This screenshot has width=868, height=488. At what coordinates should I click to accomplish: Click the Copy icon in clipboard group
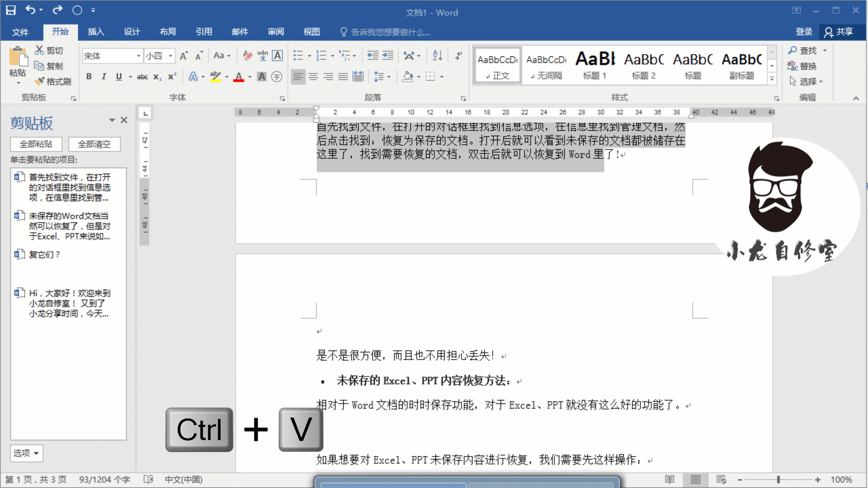(x=39, y=66)
